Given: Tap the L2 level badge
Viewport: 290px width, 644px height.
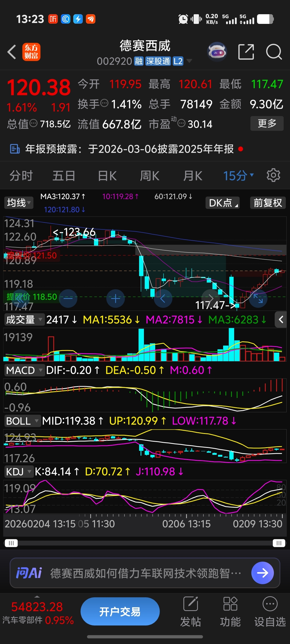Looking at the screenshot, I should click(178, 61).
